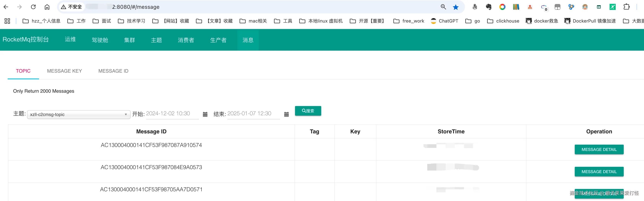Open the docker救急 bookmark
This screenshot has height=201, width=644.
(542, 21)
